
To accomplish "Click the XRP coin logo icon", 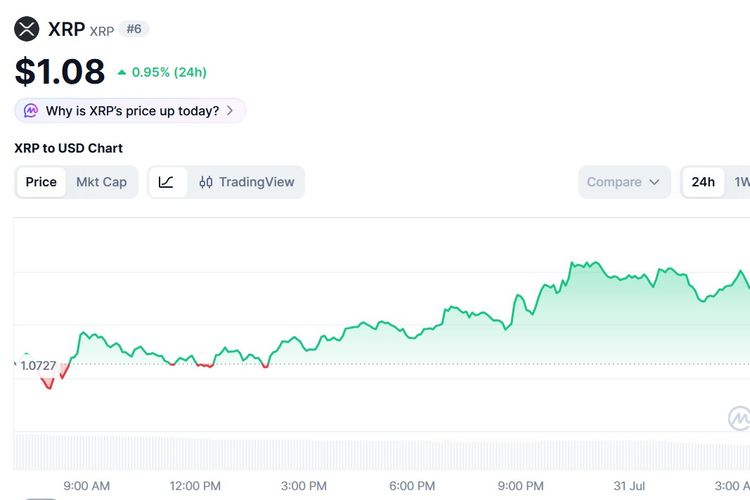I will [27, 29].
